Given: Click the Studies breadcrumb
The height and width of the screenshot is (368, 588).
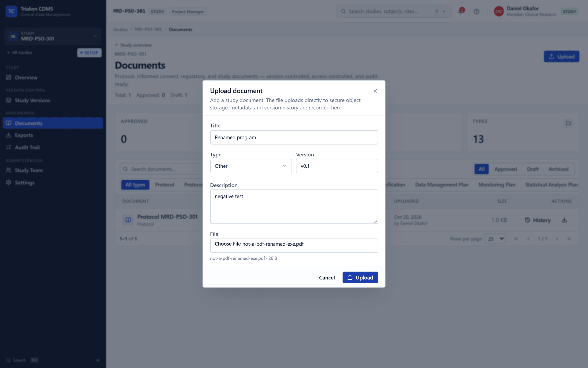Looking at the screenshot, I should tap(120, 29).
